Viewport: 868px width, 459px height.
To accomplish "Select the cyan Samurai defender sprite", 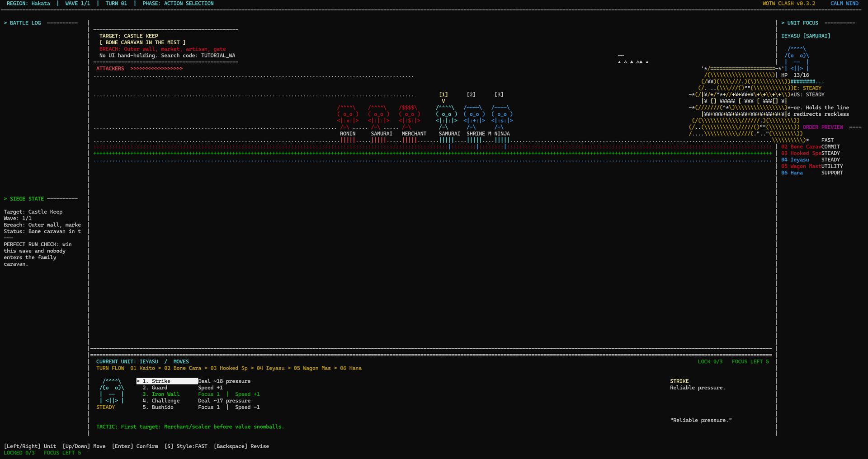I will coord(446,117).
